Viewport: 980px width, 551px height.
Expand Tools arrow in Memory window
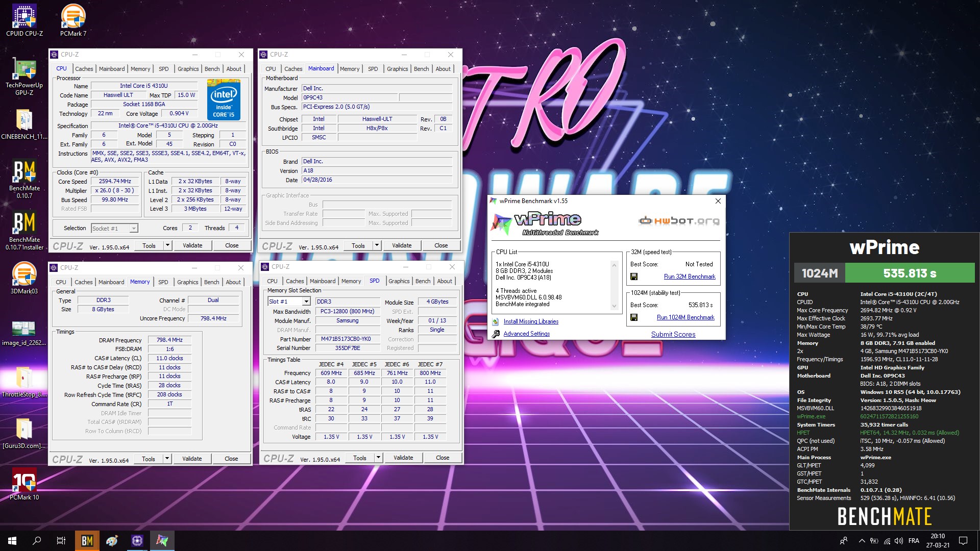point(167,459)
